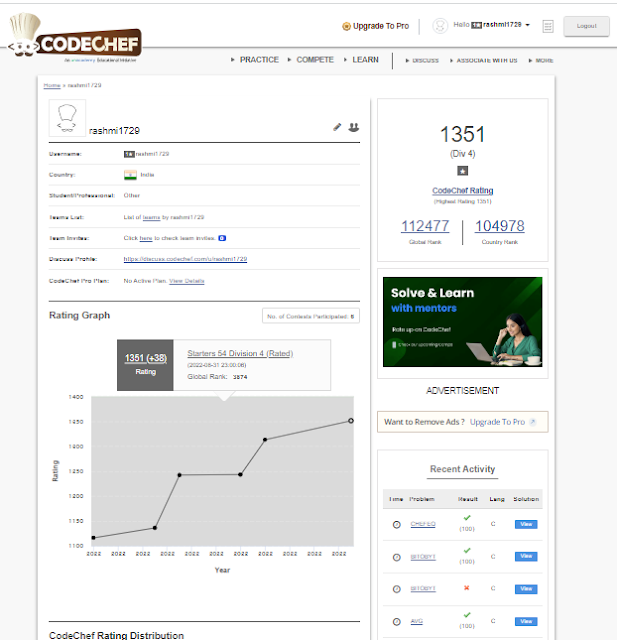Open Starters 54 Division 4 (Rated) contest link
Viewport: 617px width, 640px height.
pyautogui.click(x=240, y=353)
